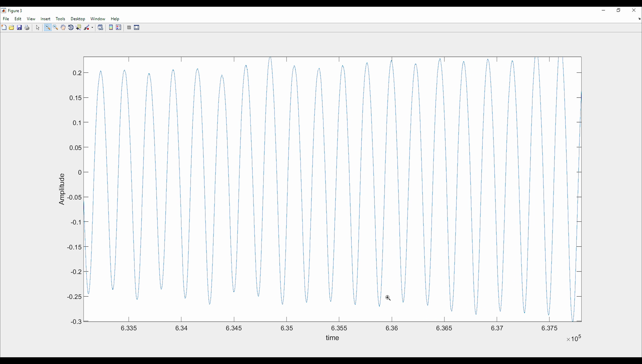642x364 pixels.
Task: Click the x-axis tick label 6.34
Action: click(x=182, y=328)
